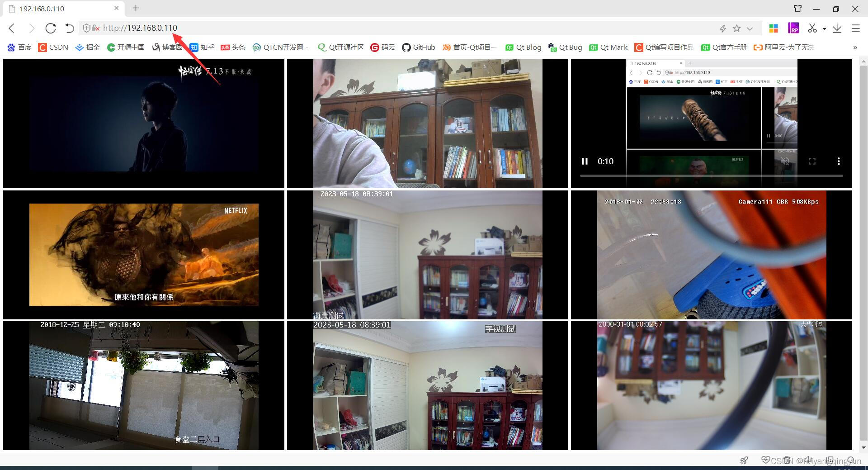Viewport: 868px width, 470px height.
Task: Open the browser main menu
Action: tap(856, 28)
